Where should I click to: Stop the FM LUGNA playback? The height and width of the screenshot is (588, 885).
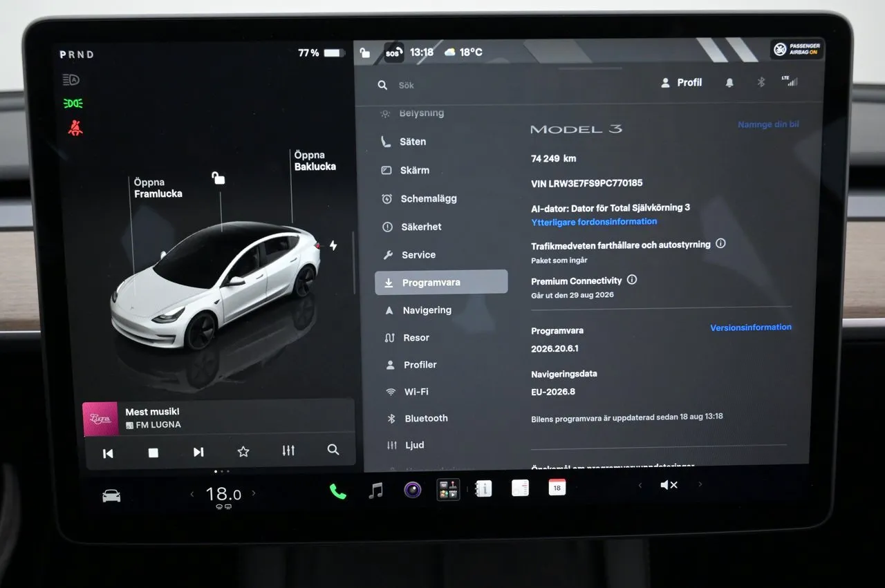click(153, 453)
